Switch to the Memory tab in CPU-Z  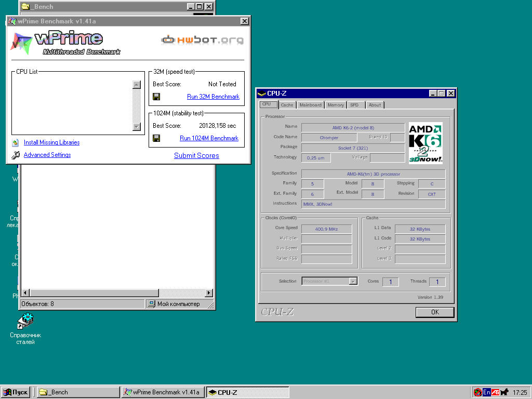[336, 105]
